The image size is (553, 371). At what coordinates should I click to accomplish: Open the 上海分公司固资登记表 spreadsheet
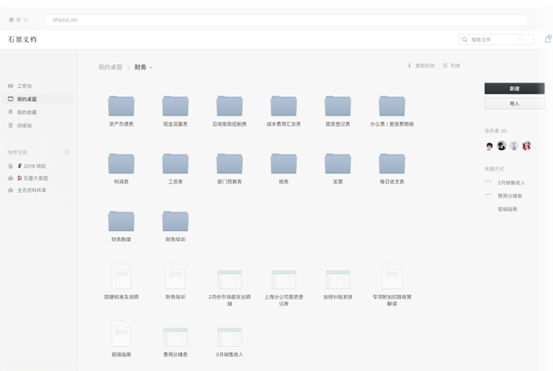tap(284, 280)
